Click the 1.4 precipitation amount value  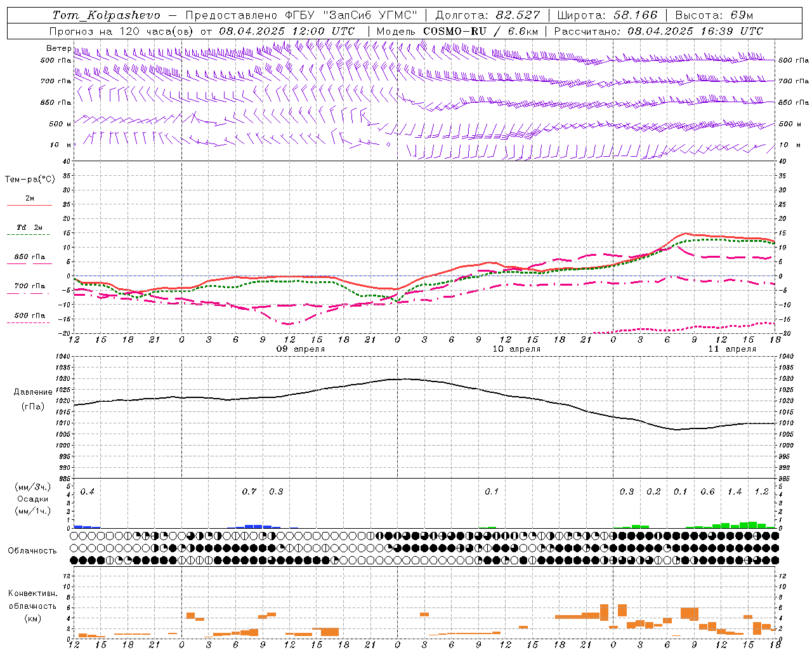pos(735,491)
